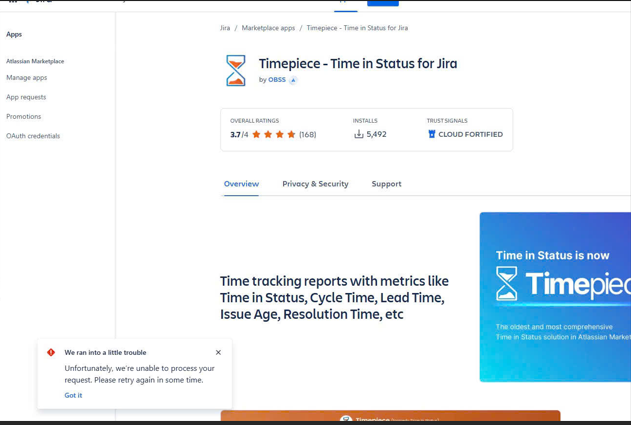Viewport: 631px width, 425px height.
Task: Close the 'We ran into a little trouble' notification
Action: (x=218, y=352)
